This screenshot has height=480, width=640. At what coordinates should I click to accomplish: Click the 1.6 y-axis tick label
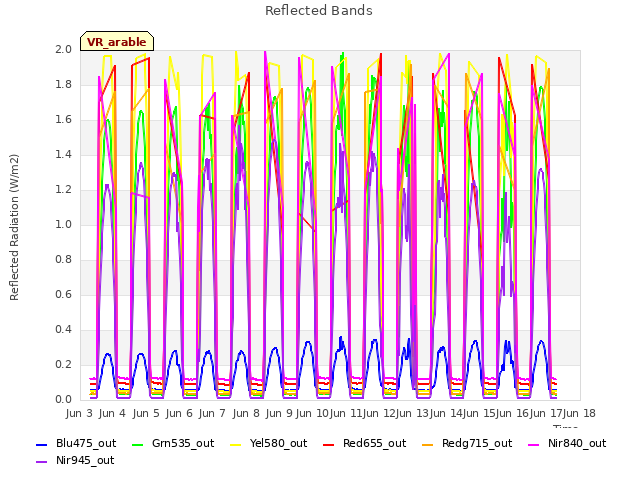click(63, 120)
